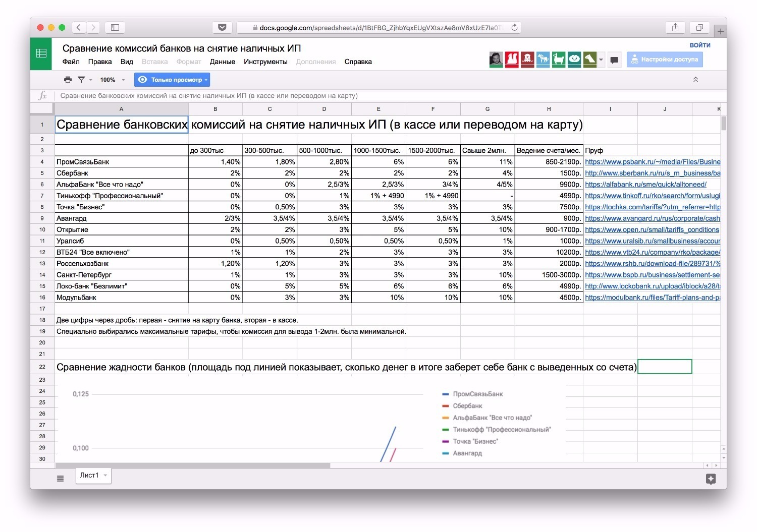Click the Safari share icon
757x532 pixels.
tap(675, 28)
